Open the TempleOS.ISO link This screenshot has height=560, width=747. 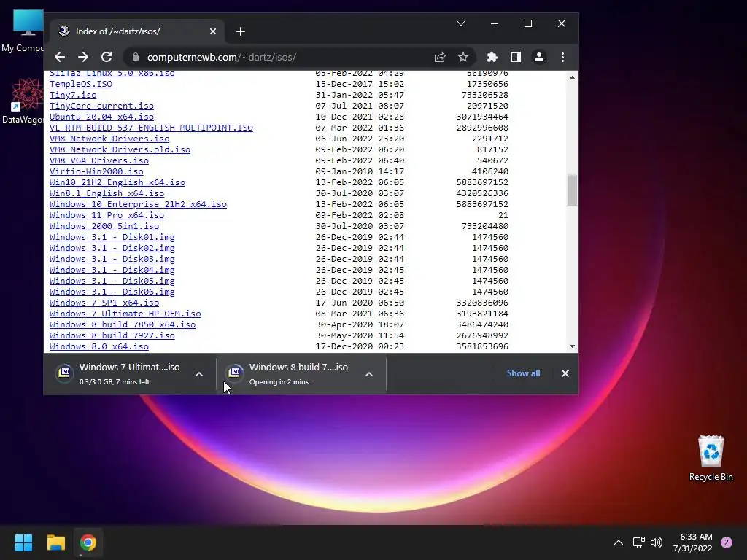click(81, 84)
